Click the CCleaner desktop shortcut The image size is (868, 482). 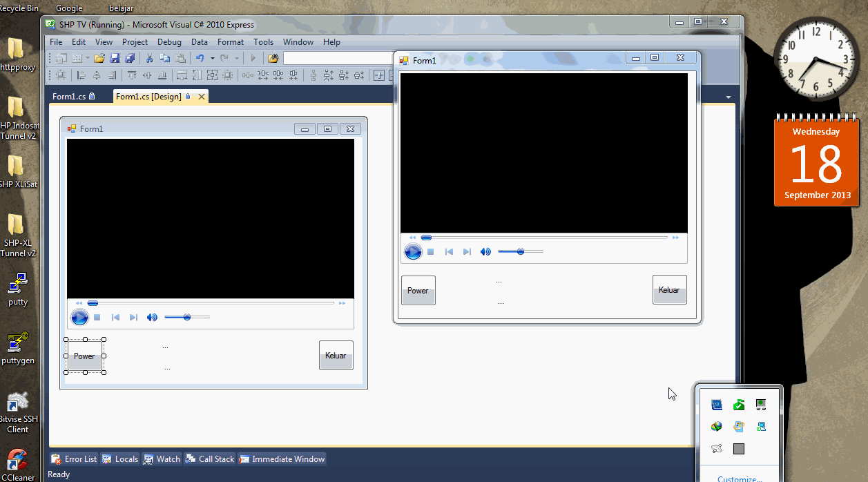pyautogui.click(x=18, y=464)
